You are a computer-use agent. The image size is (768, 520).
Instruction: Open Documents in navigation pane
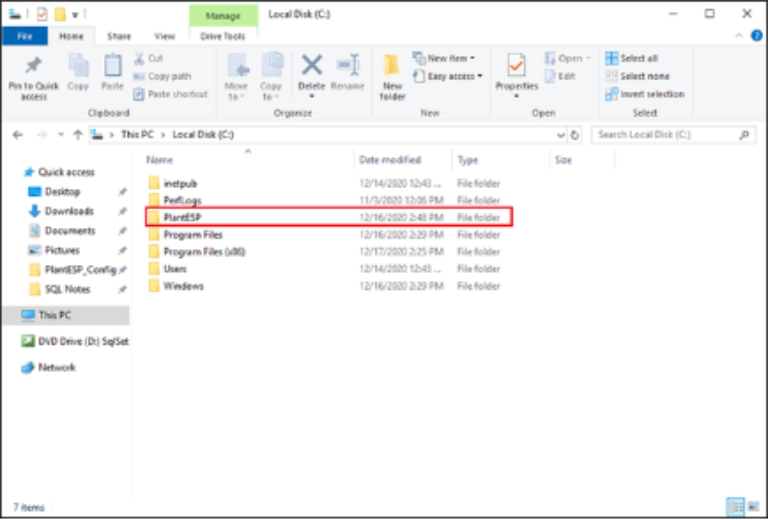(x=70, y=231)
